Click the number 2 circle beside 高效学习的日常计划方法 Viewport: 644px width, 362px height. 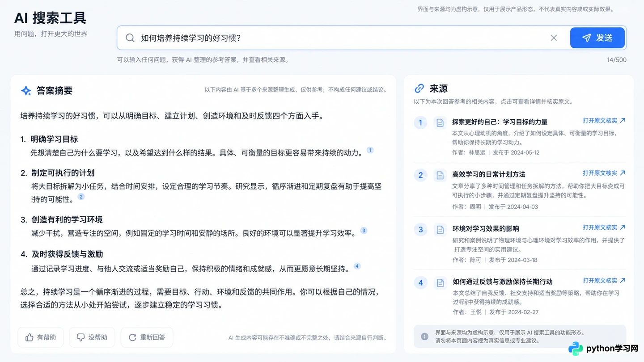click(420, 175)
